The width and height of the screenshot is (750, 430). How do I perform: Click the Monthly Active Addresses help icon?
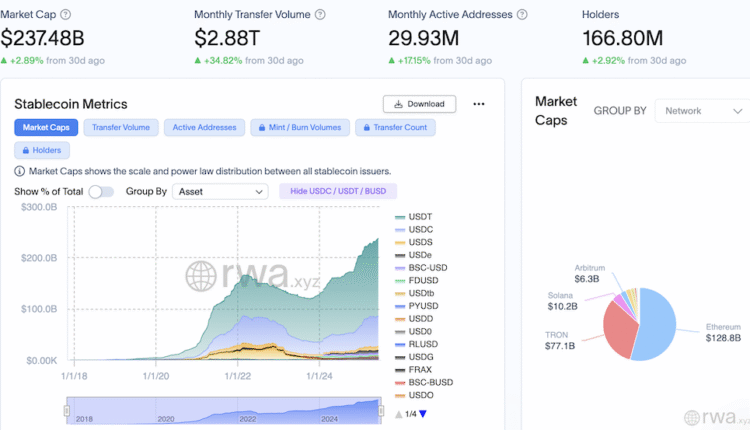click(x=551, y=15)
